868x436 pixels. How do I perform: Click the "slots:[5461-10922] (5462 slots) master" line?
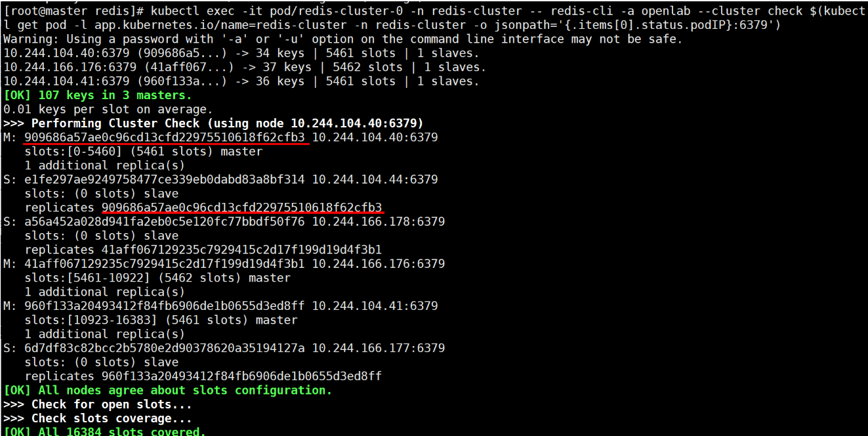click(157, 278)
